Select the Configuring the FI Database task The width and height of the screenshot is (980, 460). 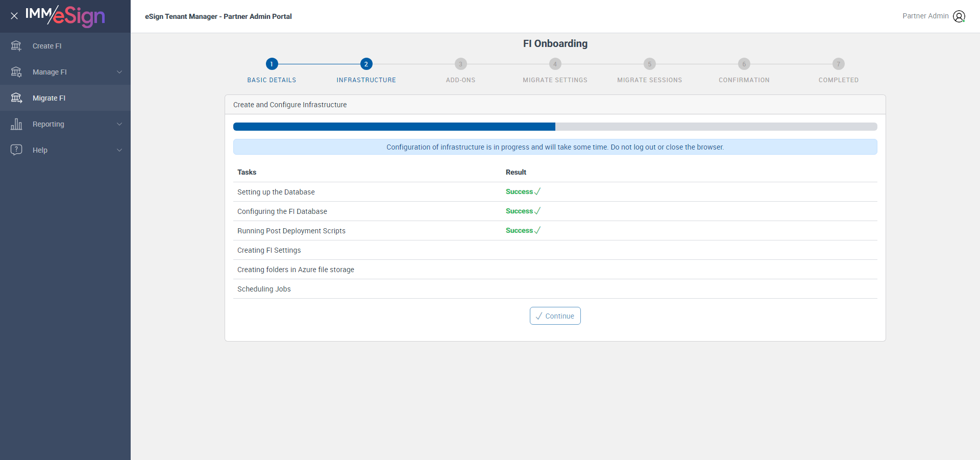(x=282, y=211)
